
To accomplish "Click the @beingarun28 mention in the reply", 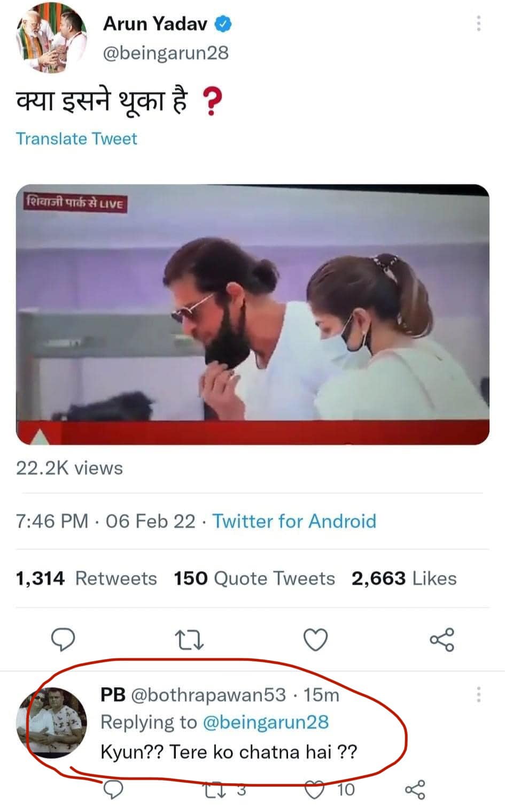I will [x=266, y=722].
